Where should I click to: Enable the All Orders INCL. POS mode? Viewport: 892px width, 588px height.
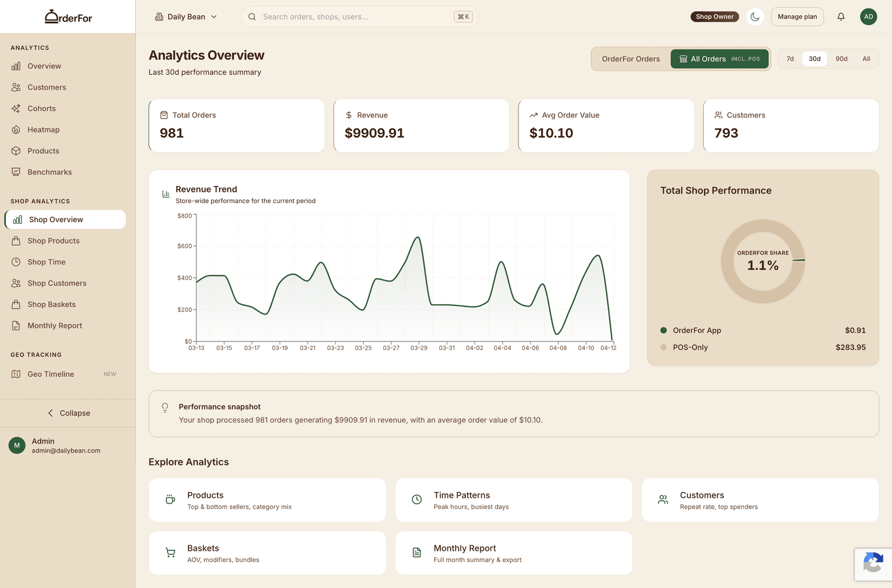[720, 59]
